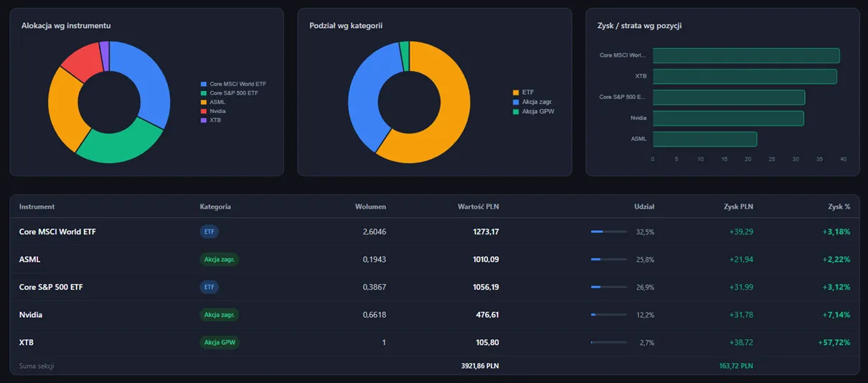
Task: Click the ASML legend entry in allocation chart
Action: [213, 103]
